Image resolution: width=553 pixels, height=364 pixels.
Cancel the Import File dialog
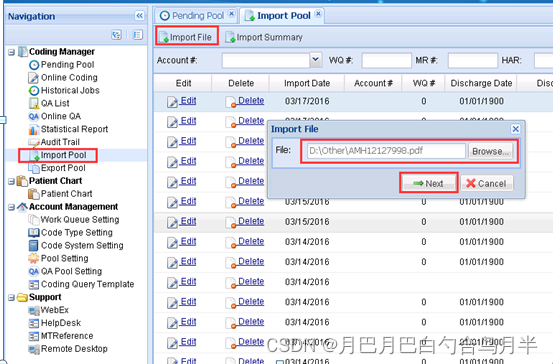point(487,183)
